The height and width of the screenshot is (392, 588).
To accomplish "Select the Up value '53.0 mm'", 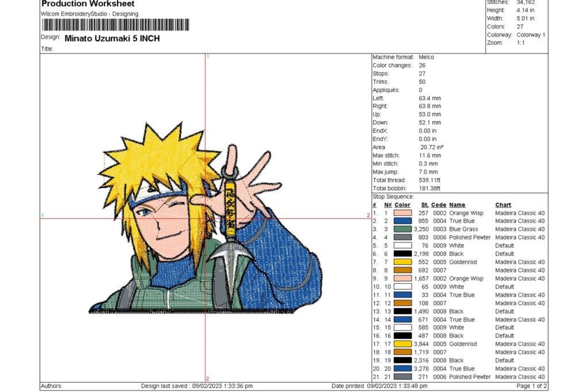I will point(430,114).
